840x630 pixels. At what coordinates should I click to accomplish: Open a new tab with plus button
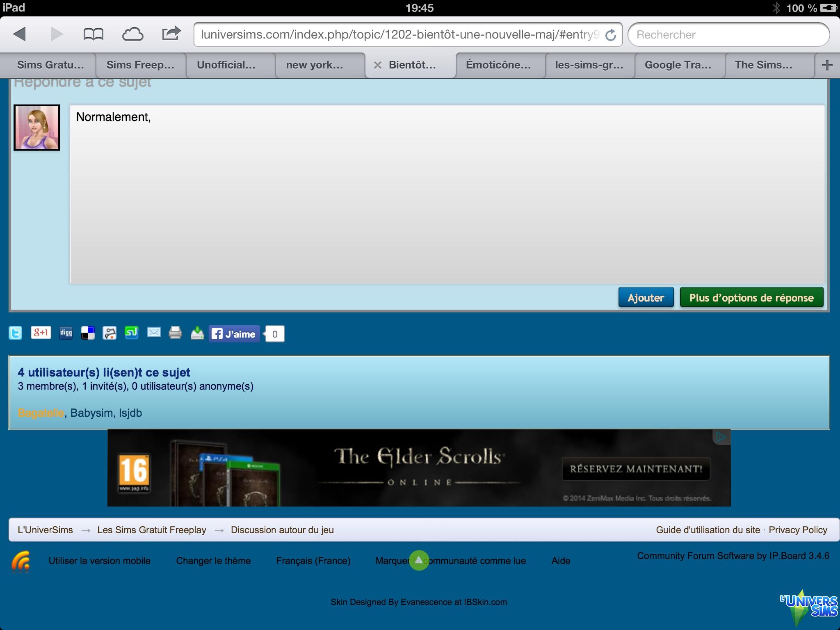click(827, 65)
